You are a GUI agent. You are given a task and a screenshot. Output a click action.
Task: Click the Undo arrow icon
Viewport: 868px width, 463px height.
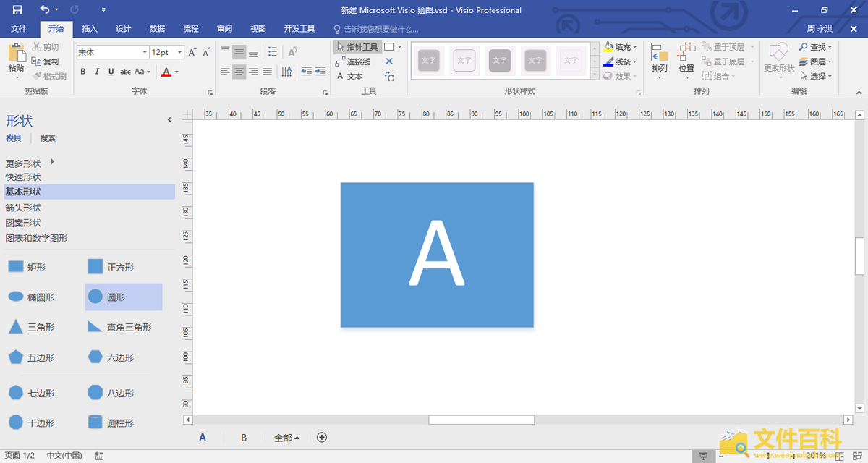[x=45, y=10]
